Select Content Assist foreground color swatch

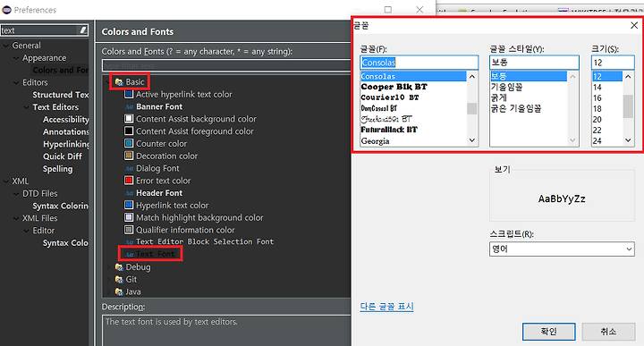[x=129, y=131]
